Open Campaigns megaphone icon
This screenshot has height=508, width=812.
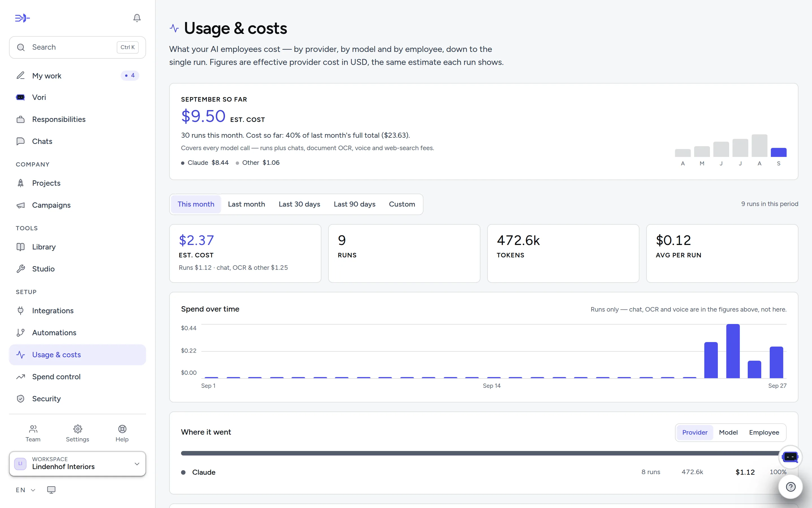tap(21, 205)
